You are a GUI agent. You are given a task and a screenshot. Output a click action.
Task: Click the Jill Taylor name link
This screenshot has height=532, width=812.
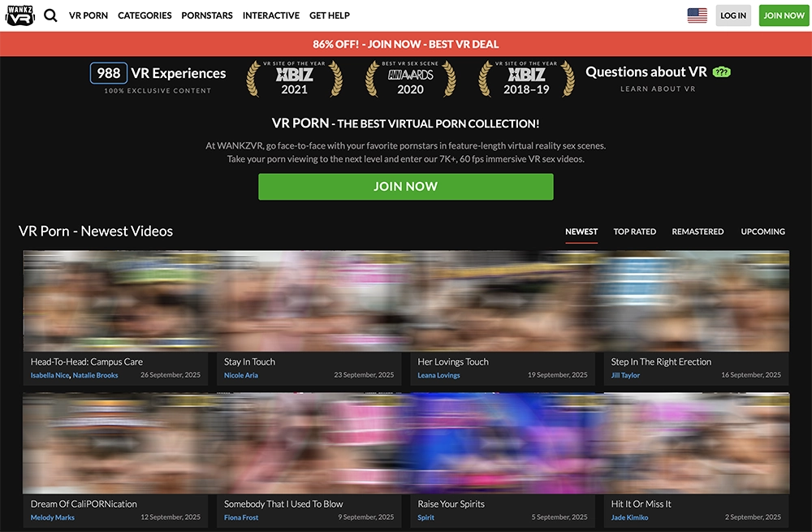click(625, 375)
